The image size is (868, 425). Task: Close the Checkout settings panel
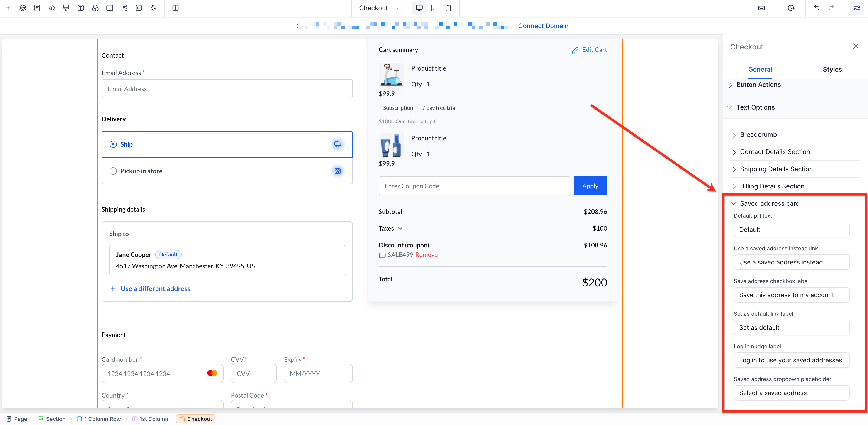pyautogui.click(x=856, y=46)
